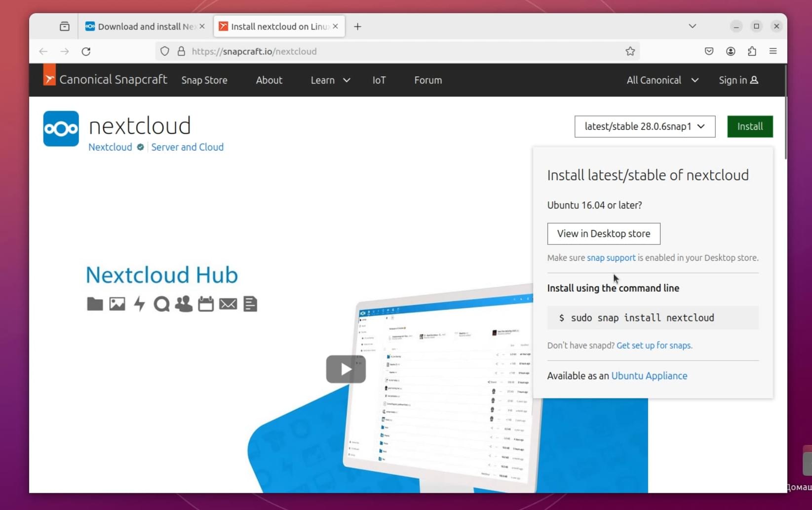
Task: Select the Install nextcloud on Linux tab
Action: [279, 26]
